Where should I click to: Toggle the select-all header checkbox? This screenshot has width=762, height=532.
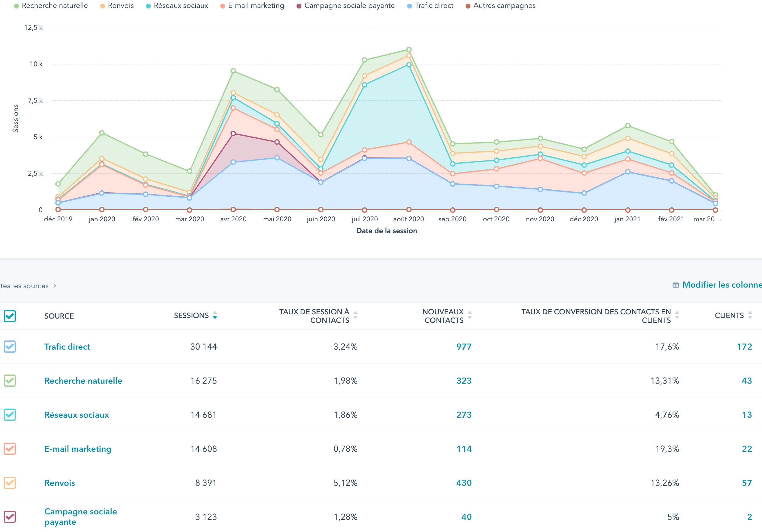tap(10, 316)
